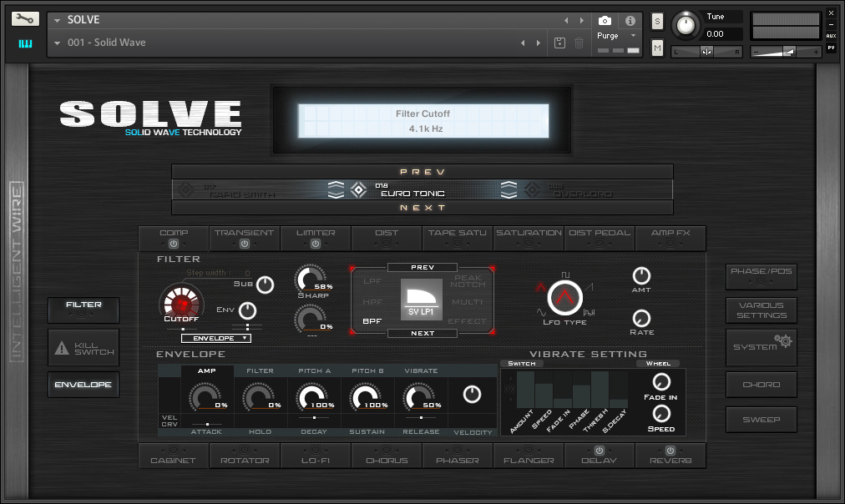Image resolution: width=845 pixels, height=504 pixels.
Task: Click the trash delete icon
Action: tap(579, 43)
